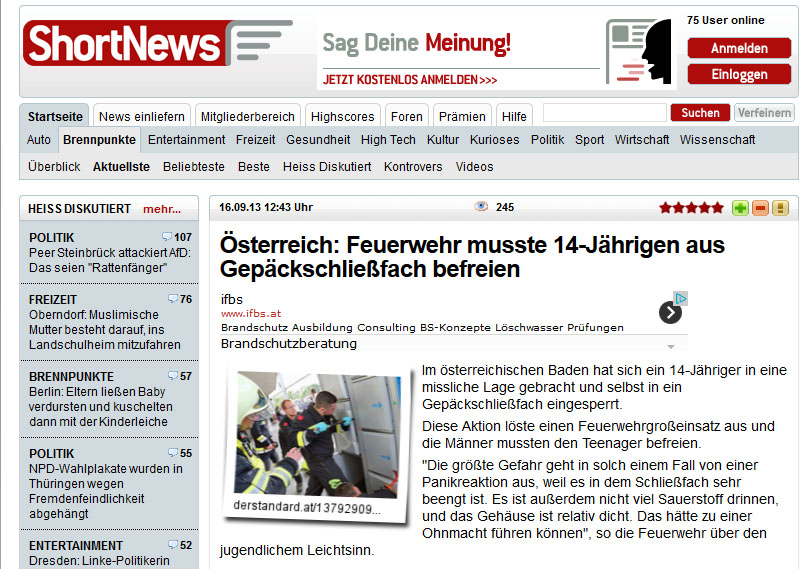Click the yellow bookmark icon beside the ratings

coord(780,208)
